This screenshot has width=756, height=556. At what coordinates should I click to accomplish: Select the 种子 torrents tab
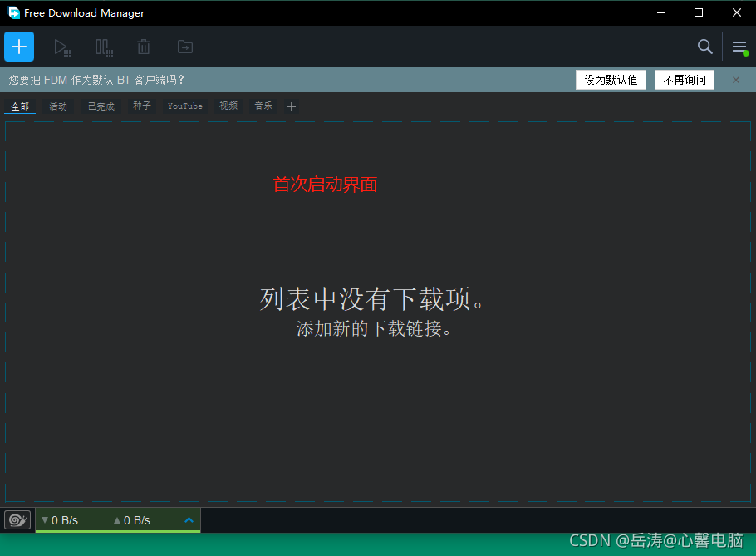pos(140,106)
